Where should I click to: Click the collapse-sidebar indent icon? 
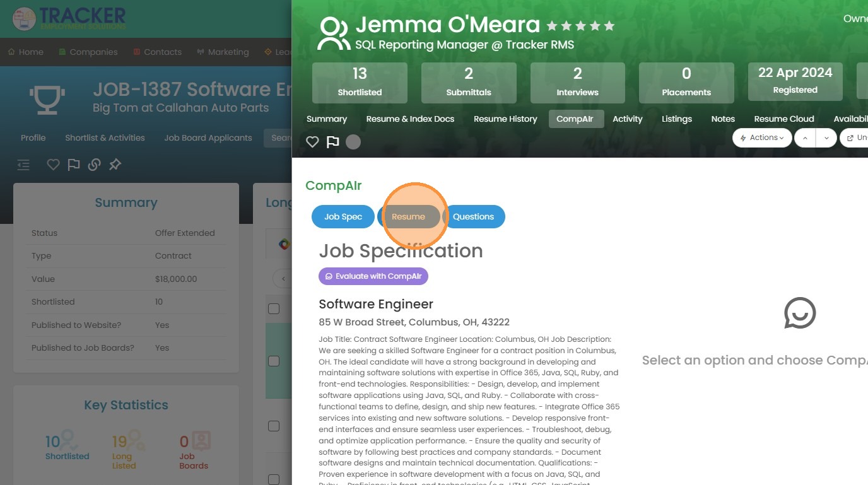(x=23, y=165)
